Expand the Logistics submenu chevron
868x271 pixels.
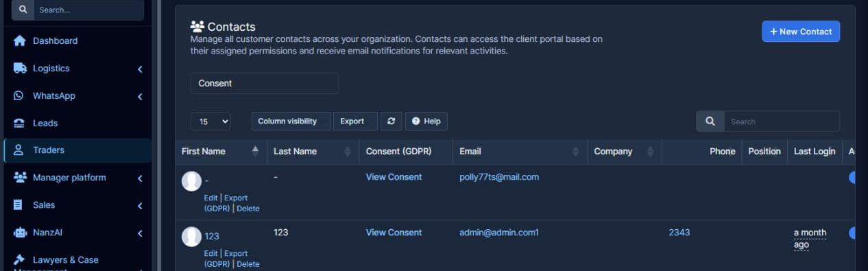click(x=140, y=69)
